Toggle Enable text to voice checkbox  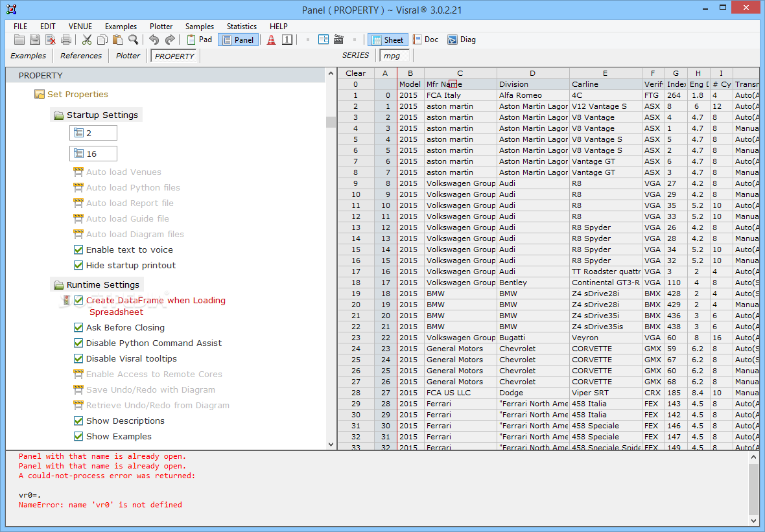click(x=78, y=249)
